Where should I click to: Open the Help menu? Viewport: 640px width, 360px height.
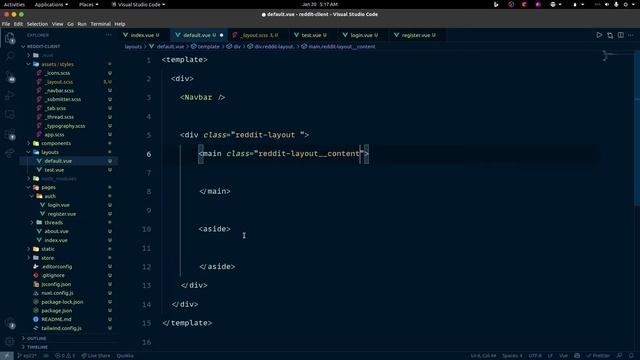(120, 24)
